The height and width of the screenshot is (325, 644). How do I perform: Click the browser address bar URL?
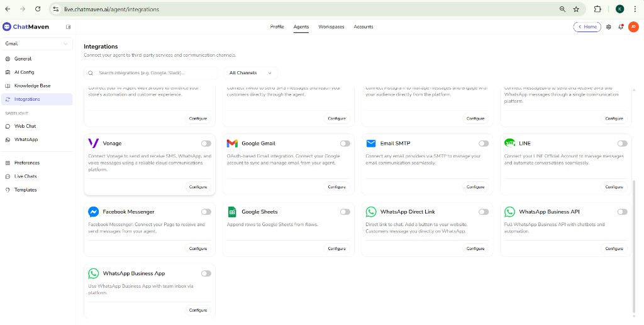click(x=111, y=9)
